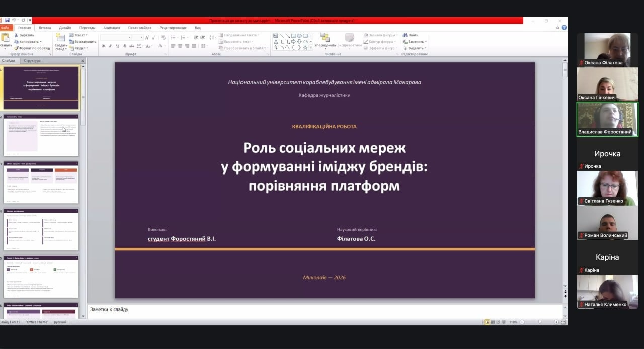
Task: Open the Вставка ribbon tab
Action: pos(45,28)
